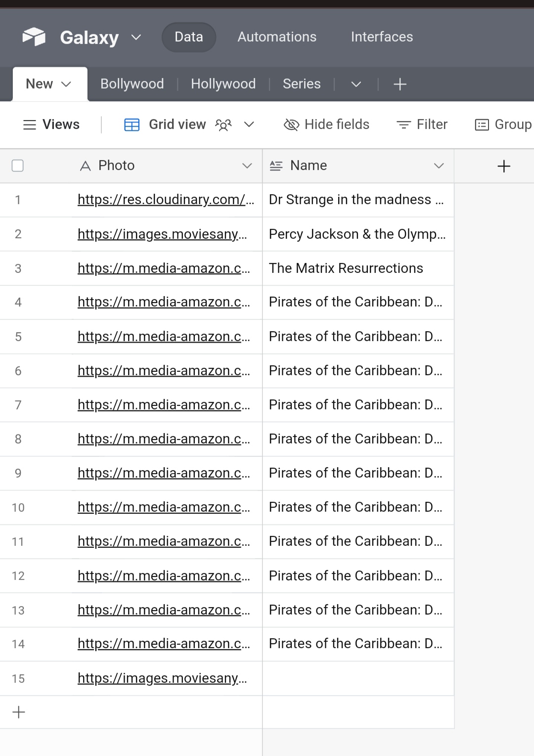
Task: Expand the hidden tables chevron after Series
Action: tap(356, 84)
